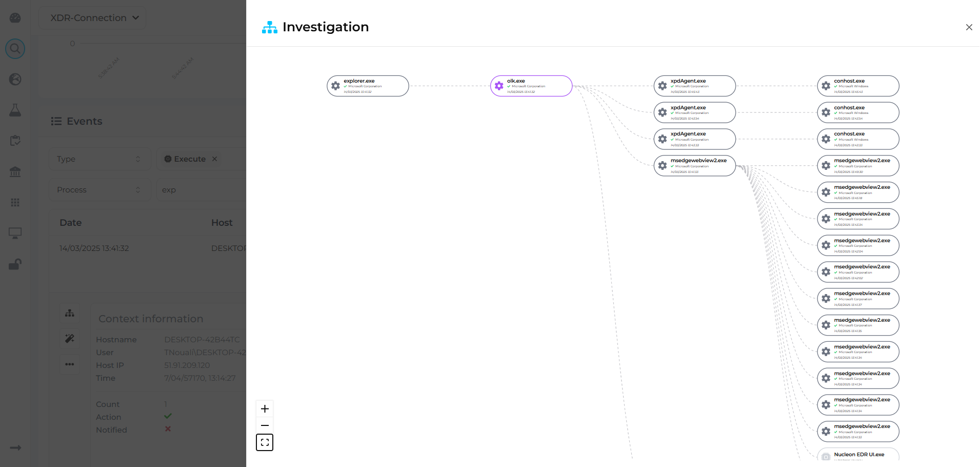Select xpdAgent.exe node timestamped 13:43:33
This screenshot has height=467, width=980.
coord(694,139)
